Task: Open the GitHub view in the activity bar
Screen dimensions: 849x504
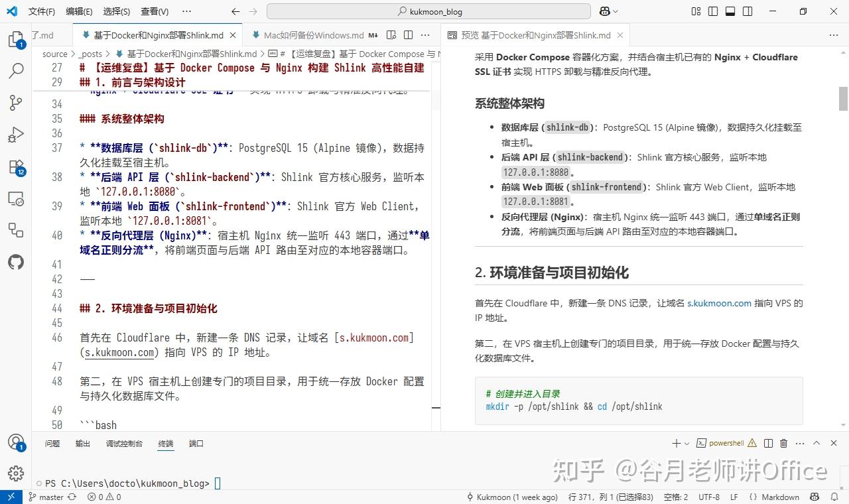Action: coord(16,262)
